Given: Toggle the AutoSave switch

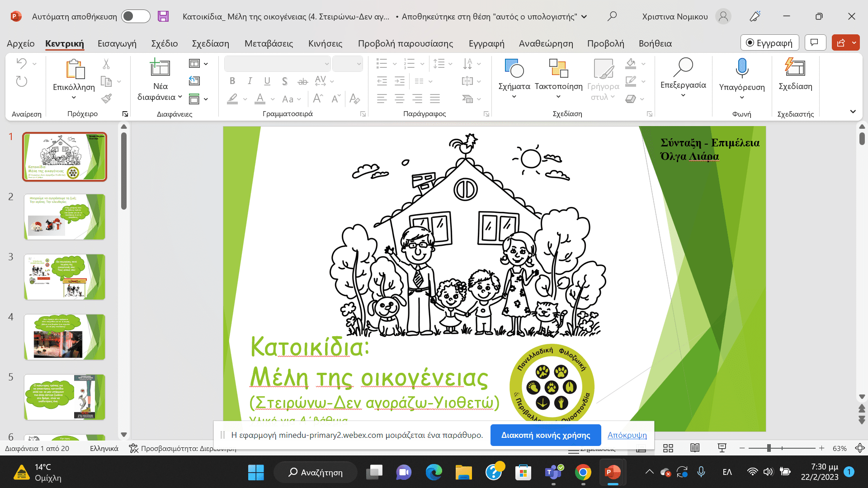Looking at the screenshot, I should tap(136, 16).
